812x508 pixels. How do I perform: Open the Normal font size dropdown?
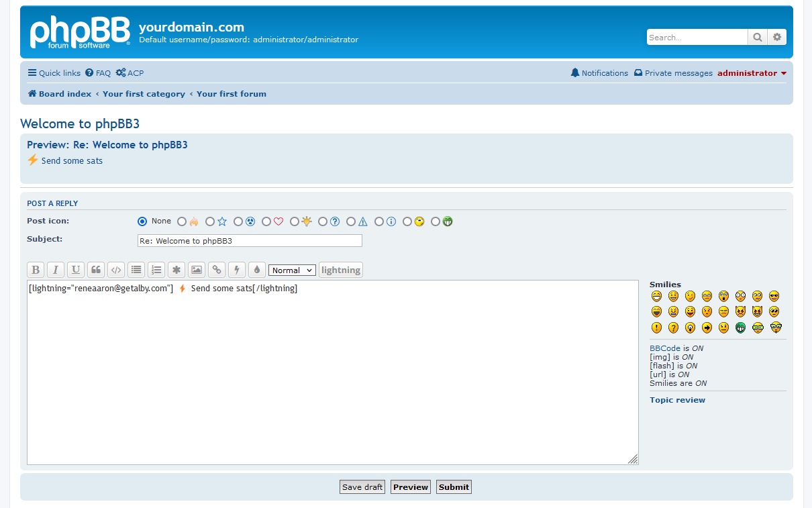[292, 270]
